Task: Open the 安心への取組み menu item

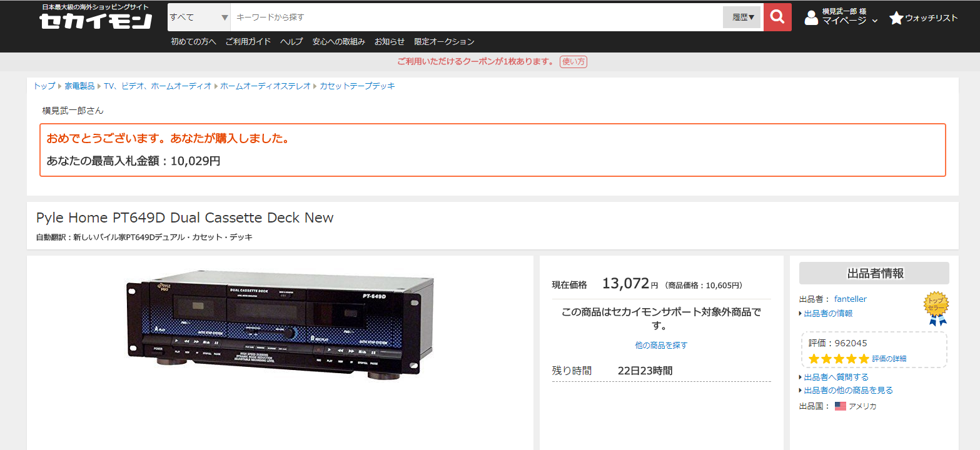Action: pos(339,42)
